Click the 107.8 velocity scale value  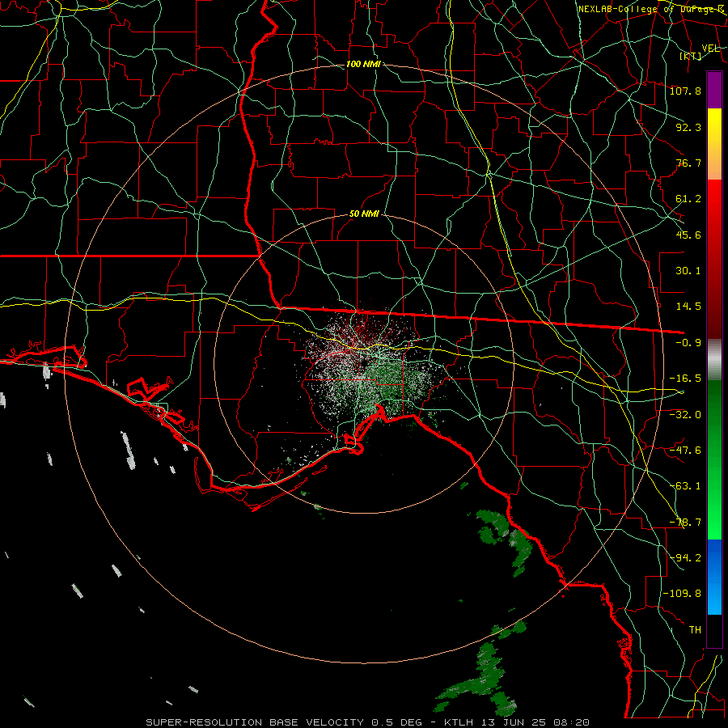point(685,91)
